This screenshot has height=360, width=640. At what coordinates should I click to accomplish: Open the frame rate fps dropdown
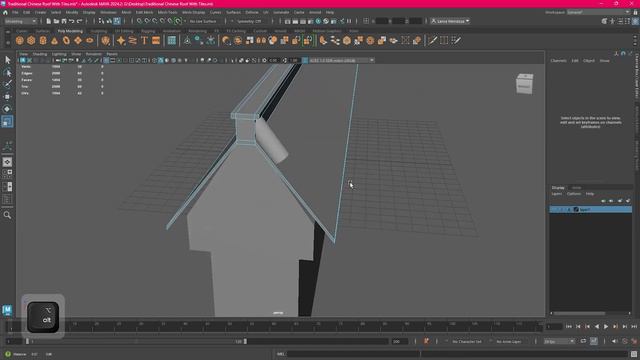pos(559,341)
